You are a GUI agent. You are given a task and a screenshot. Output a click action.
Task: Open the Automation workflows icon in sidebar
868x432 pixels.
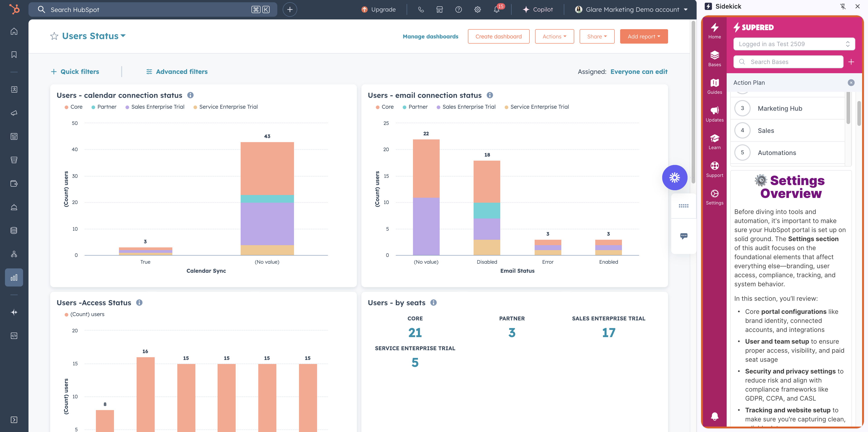14,254
